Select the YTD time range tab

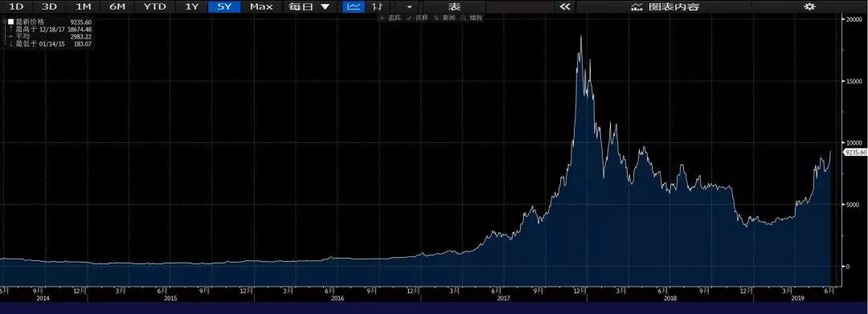[x=154, y=6]
